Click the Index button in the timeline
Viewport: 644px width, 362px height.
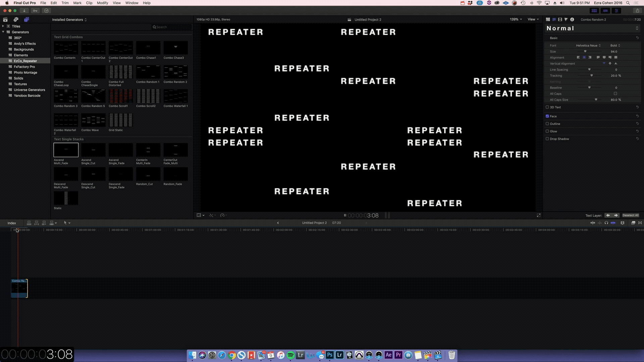coord(12,223)
